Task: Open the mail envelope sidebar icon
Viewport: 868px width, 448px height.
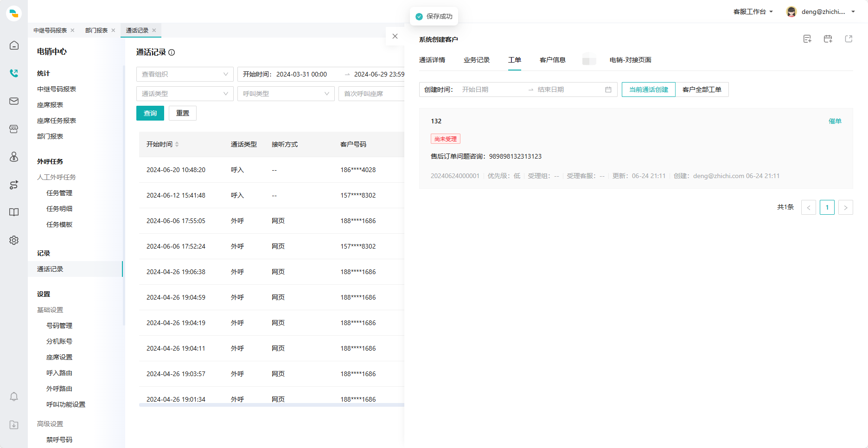Action: [14, 101]
